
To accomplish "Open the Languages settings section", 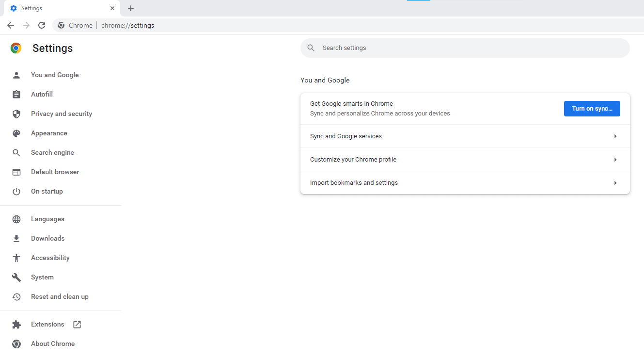I will 47,219.
